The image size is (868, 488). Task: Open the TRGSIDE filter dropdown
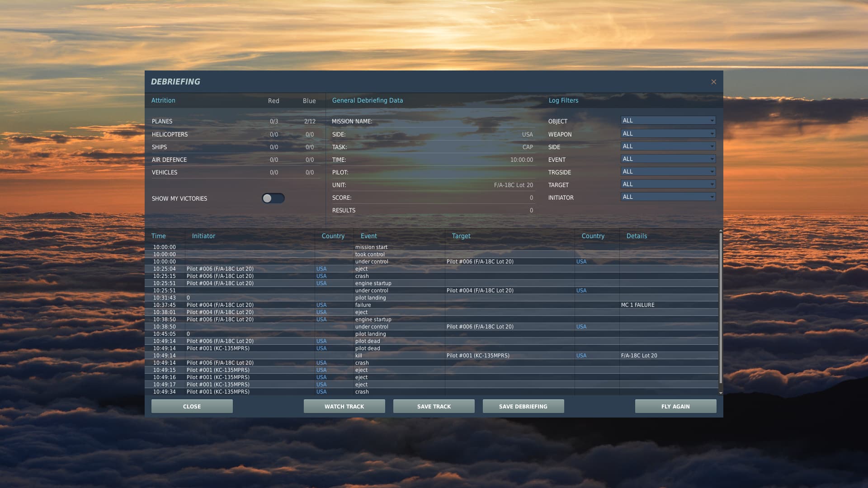point(668,172)
